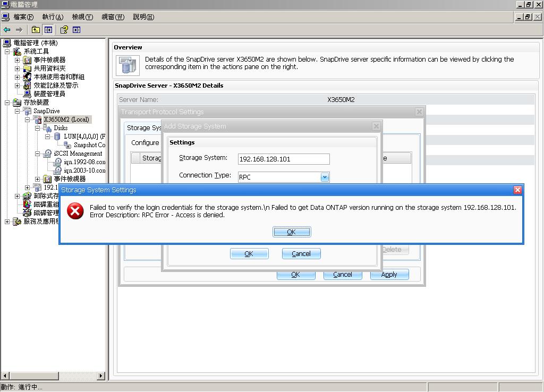Image resolution: width=544 pixels, height=392 pixels.
Task: Expand the 事件檢視器 node under SnapDrive
Action: pos(37,179)
